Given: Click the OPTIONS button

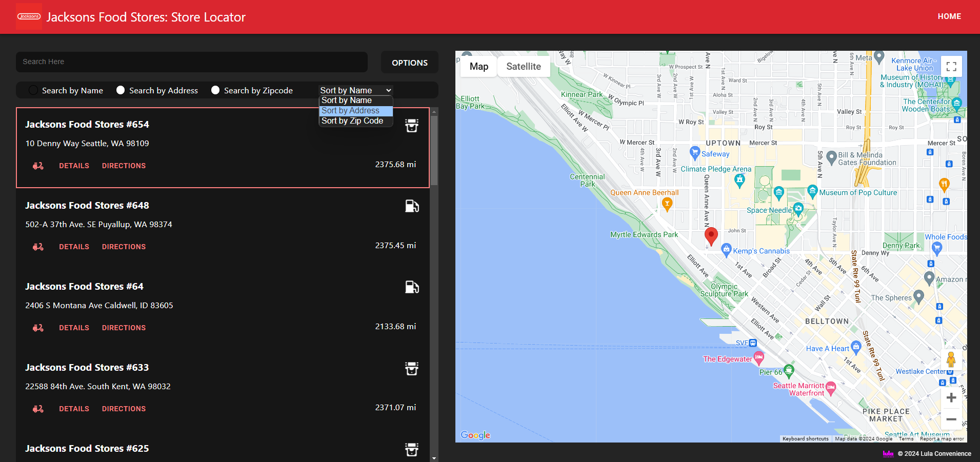Looking at the screenshot, I should pos(410,62).
